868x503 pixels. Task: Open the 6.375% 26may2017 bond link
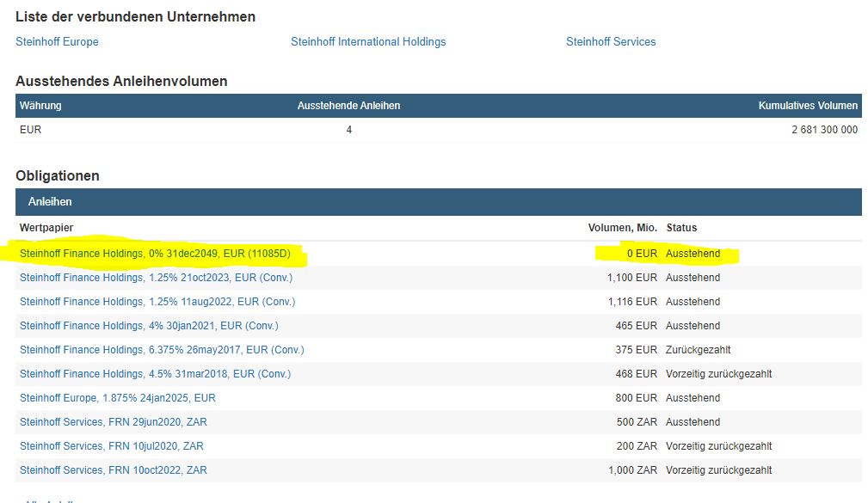click(162, 350)
